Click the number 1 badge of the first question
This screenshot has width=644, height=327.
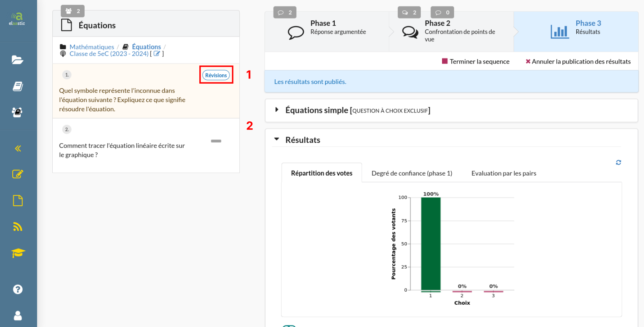67,75
